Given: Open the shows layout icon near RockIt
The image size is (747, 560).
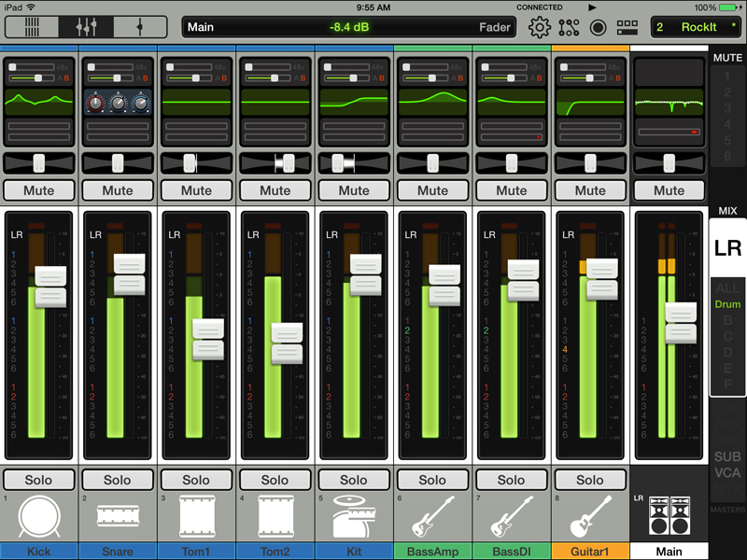Looking at the screenshot, I should coord(627,28).
